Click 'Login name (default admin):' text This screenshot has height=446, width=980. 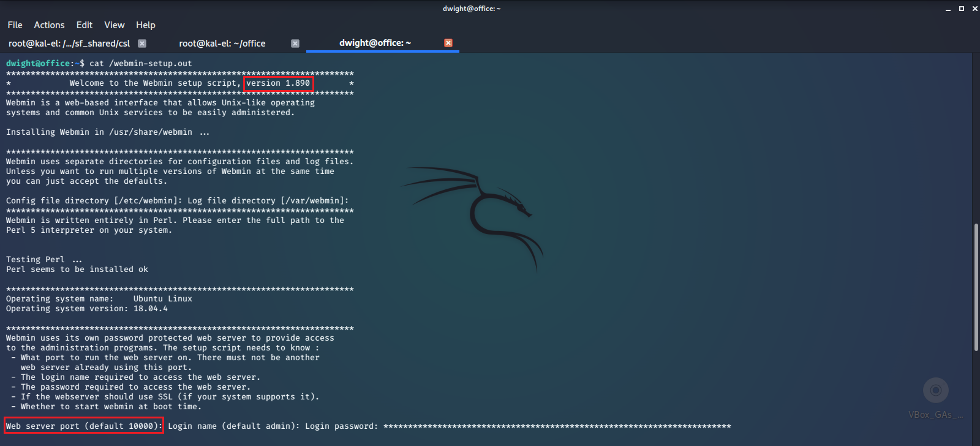(x=234, y=426)
